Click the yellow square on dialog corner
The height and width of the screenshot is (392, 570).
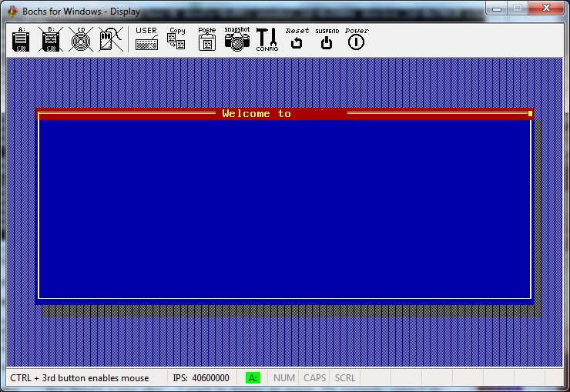(530, 114)
